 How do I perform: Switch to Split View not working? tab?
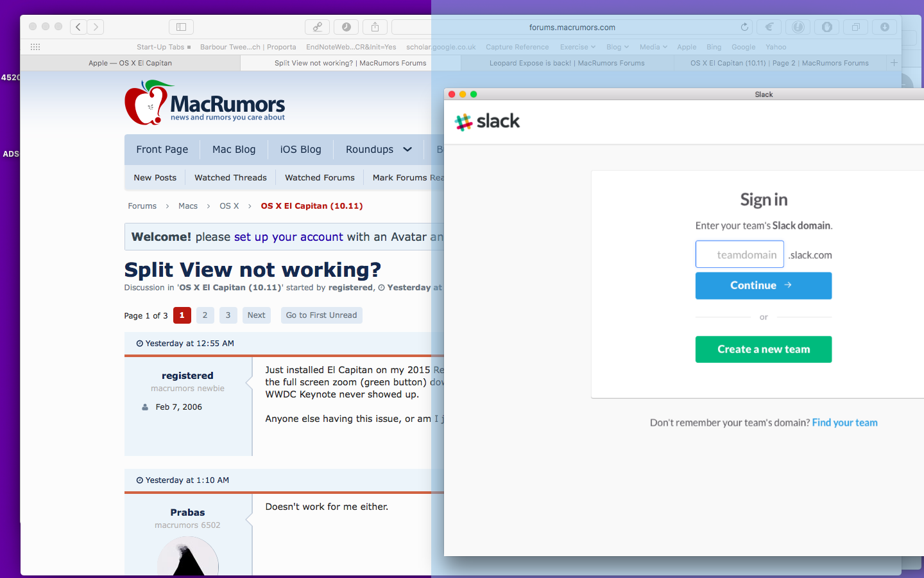(x=350, y=63)
